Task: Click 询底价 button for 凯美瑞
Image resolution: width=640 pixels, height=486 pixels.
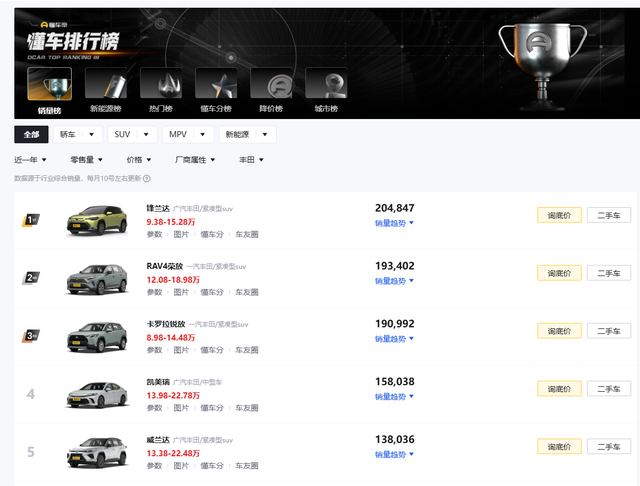Action: pos(559,389)
